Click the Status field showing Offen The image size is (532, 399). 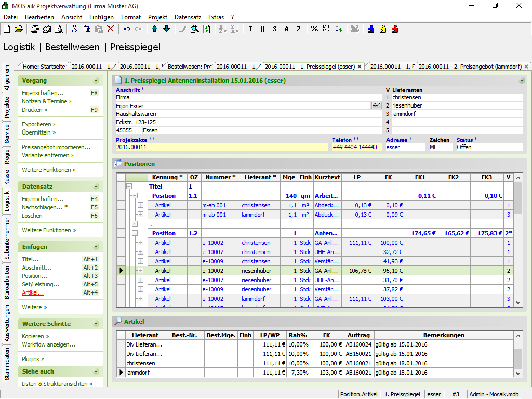pyautogui.click(x=489, y=147)
